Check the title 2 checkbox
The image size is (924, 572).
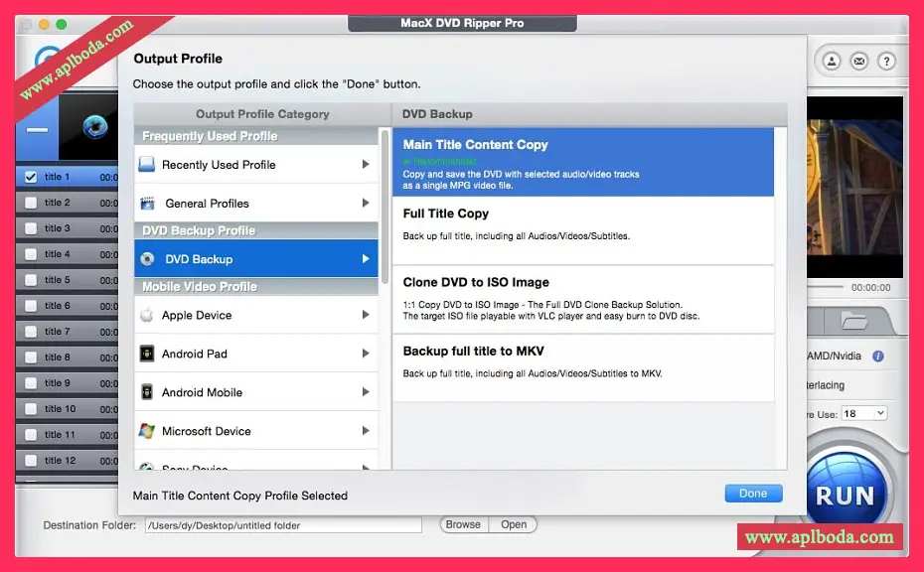(x=31, y=203)
